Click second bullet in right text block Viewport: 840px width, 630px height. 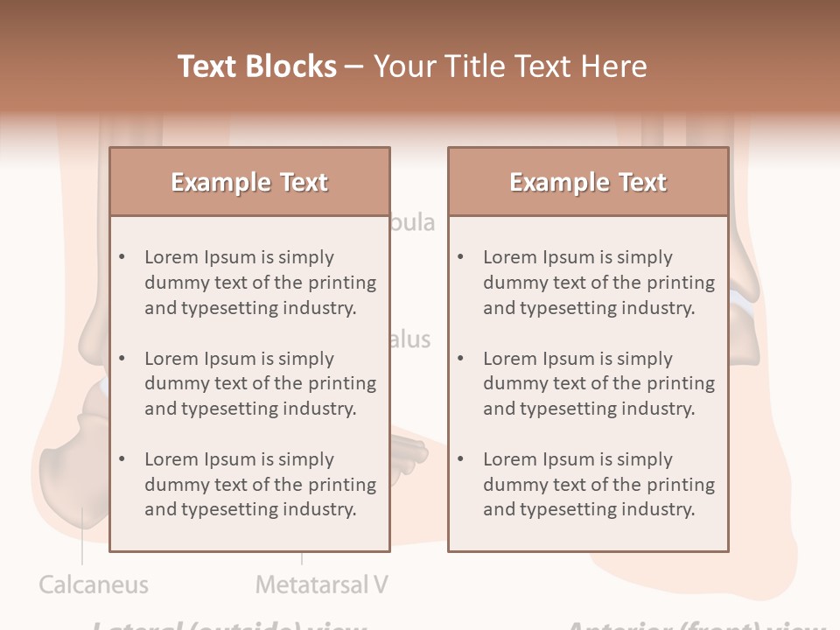coord(598,383)
